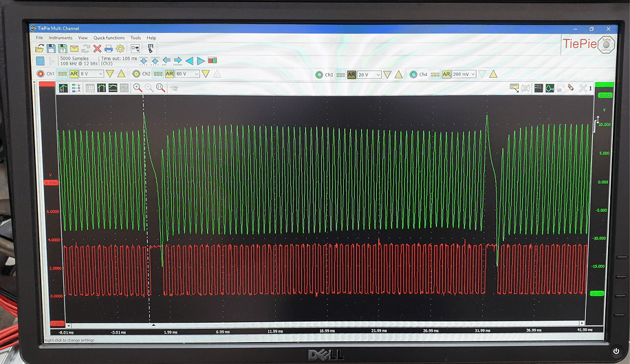Click the red X delete icon
The image size is (630, 364).
(97, 49)
